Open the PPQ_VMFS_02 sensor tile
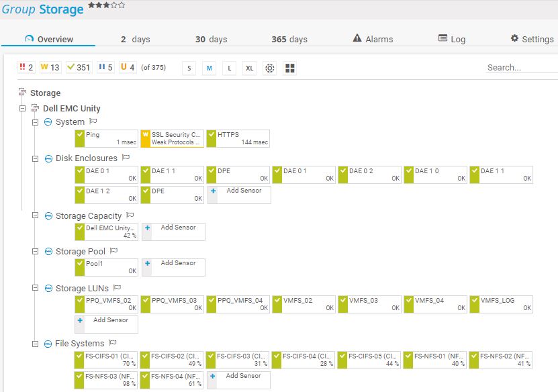 coord(106,304)
